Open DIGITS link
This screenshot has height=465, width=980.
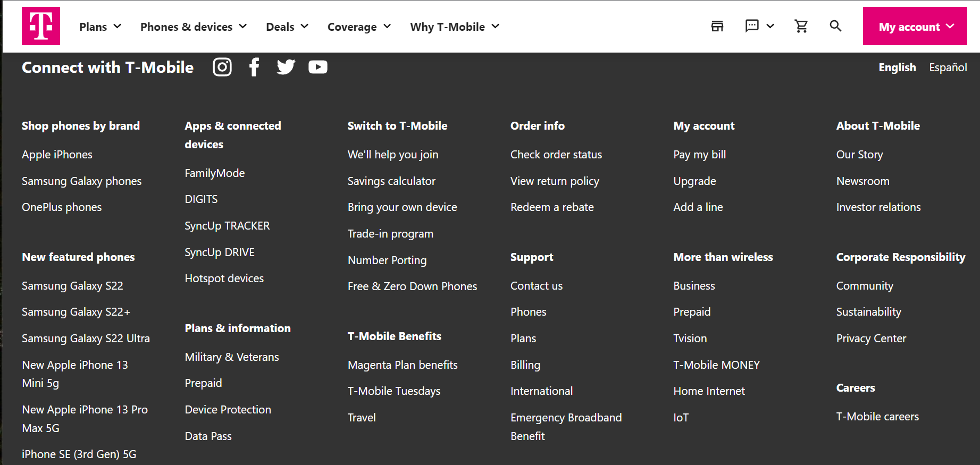(x=201, y=199)
